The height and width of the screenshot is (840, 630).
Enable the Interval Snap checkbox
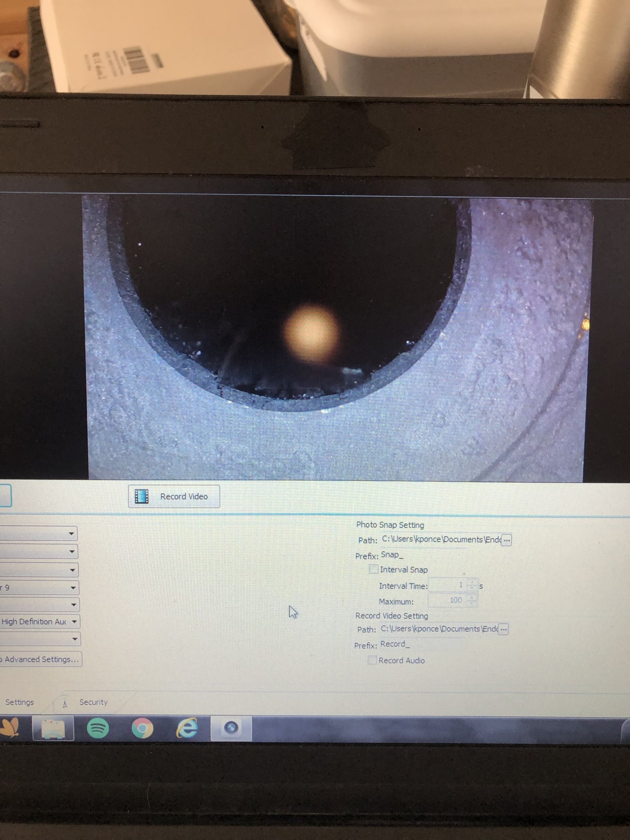point(373,569)
